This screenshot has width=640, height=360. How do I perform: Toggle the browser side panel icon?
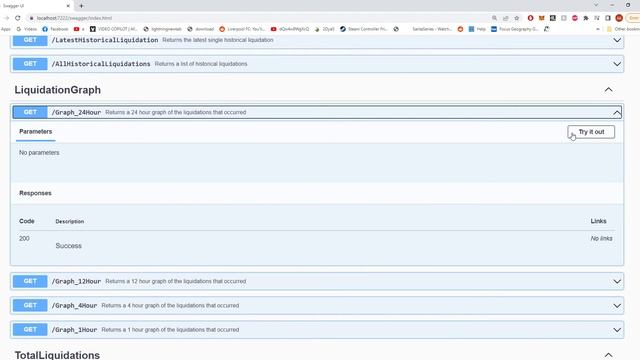point(608,18)
